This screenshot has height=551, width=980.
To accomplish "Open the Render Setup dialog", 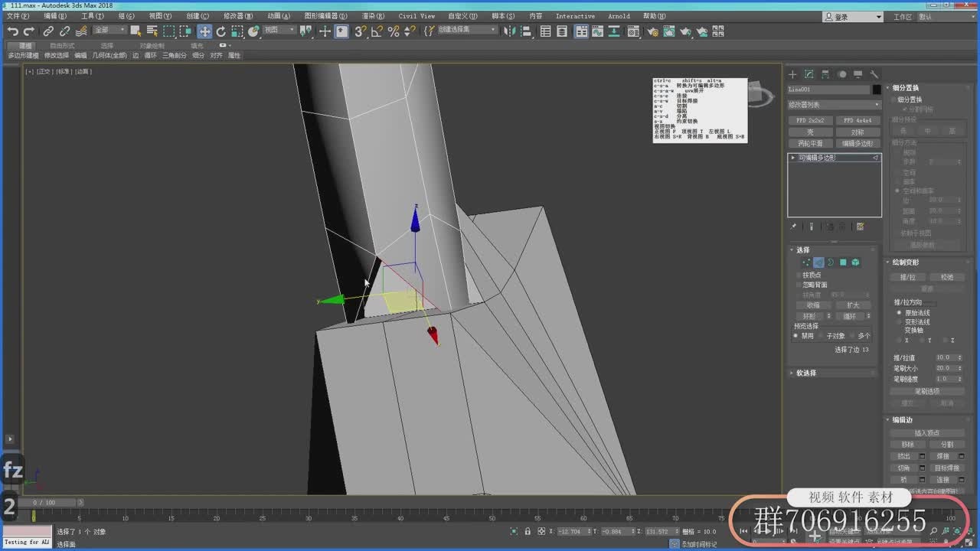I will pyautogui.click(x=652, y=31).
